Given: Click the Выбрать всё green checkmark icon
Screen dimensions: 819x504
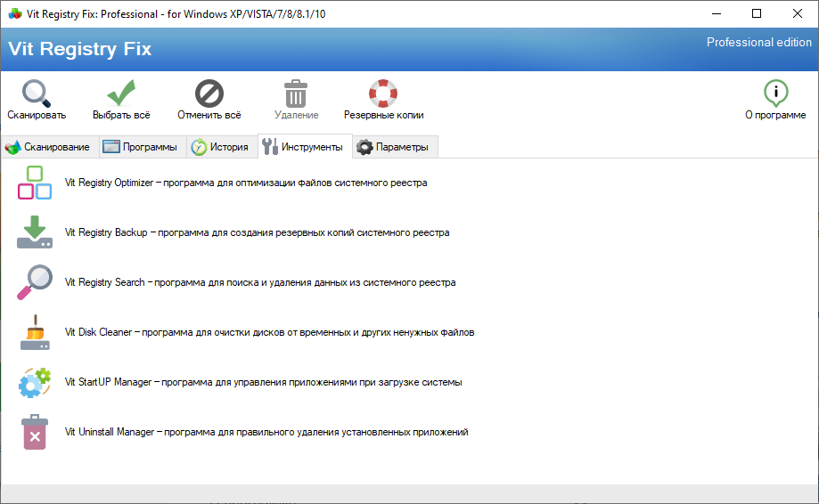Looking at the screenshot, I should click(121, 93).
